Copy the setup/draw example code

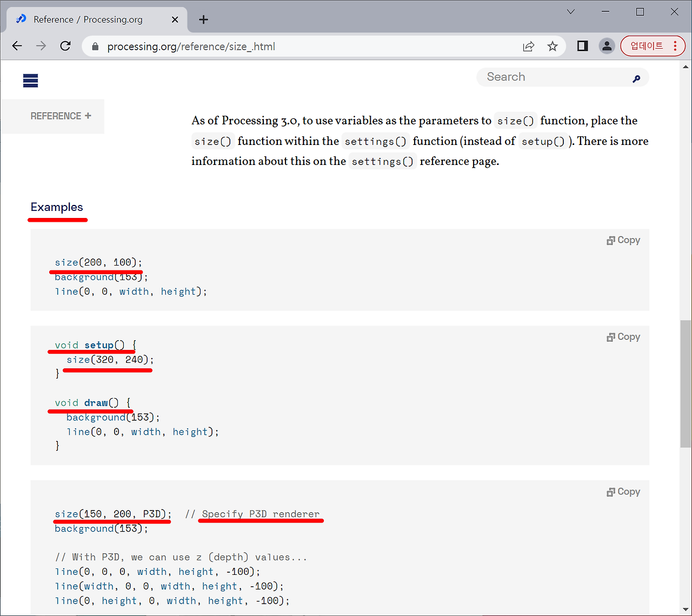(623, 337)
